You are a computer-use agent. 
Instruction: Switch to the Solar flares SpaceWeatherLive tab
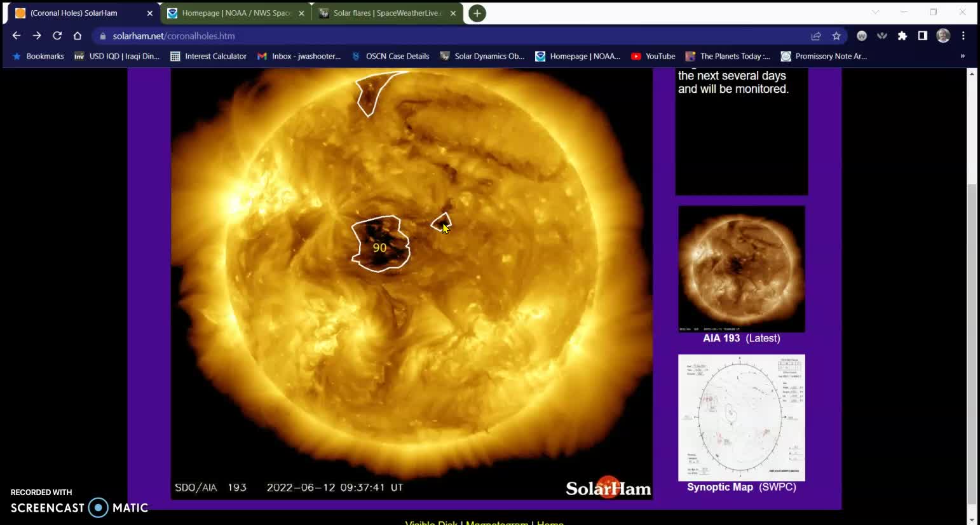[x=388, y=13]
